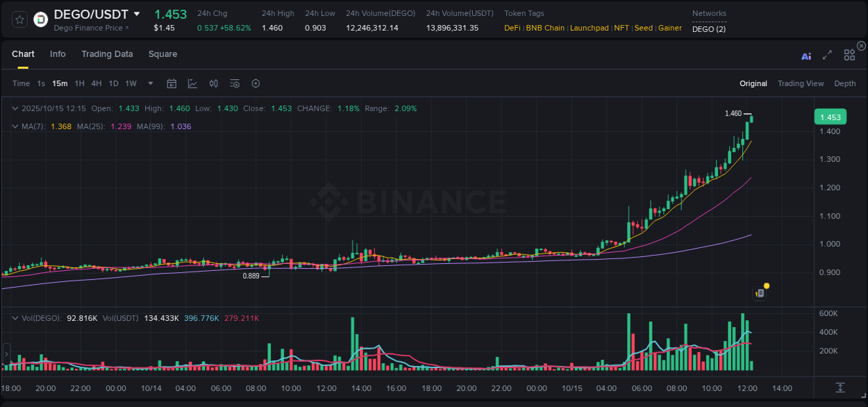Image resolution: width=868 pixels, height=407 pixels.
Task: Collapse the OHLC data row chevron
Action: pyautogui.click(x=14, y=108)
